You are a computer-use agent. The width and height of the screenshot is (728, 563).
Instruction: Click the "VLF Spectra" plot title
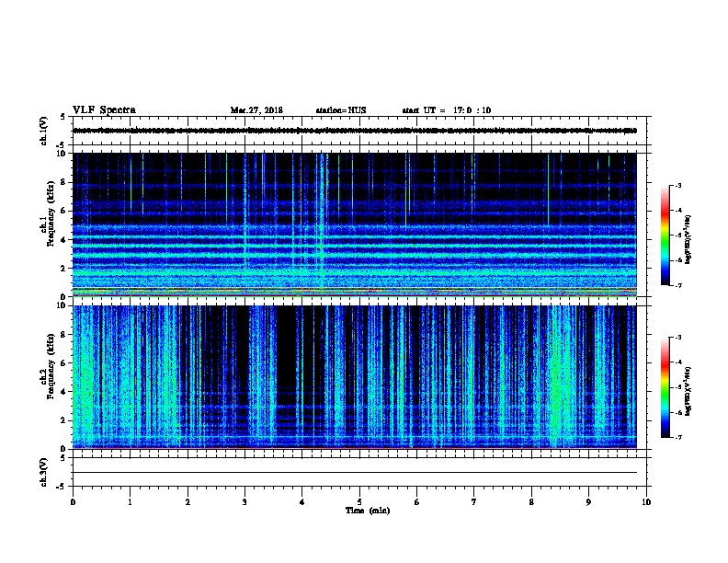(x=104, y=109)
